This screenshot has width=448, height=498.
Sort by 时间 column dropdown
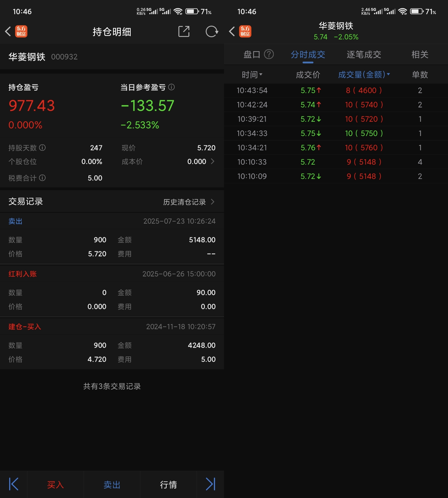tap(252, 75)
